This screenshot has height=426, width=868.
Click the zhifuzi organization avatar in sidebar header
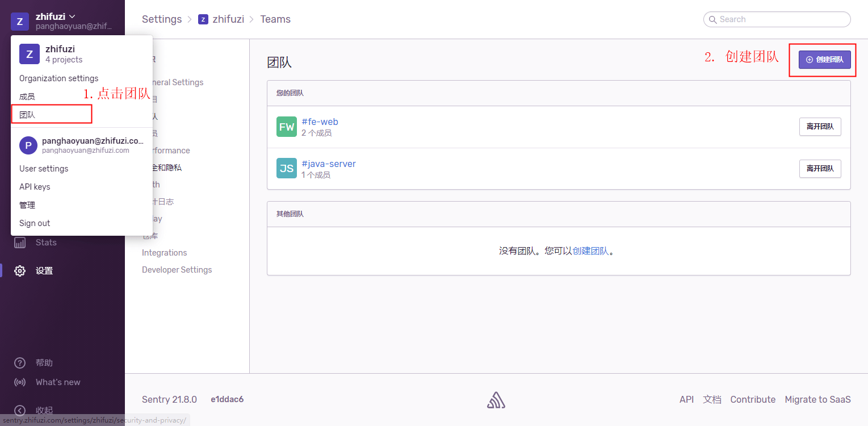click(x=20, y=22)
